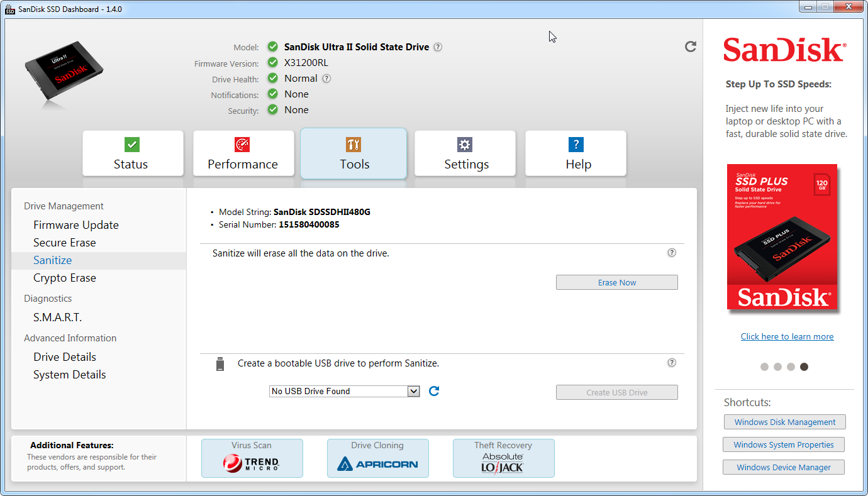Open S.M.A.R.T. diagnostics

tap(58, 317)
